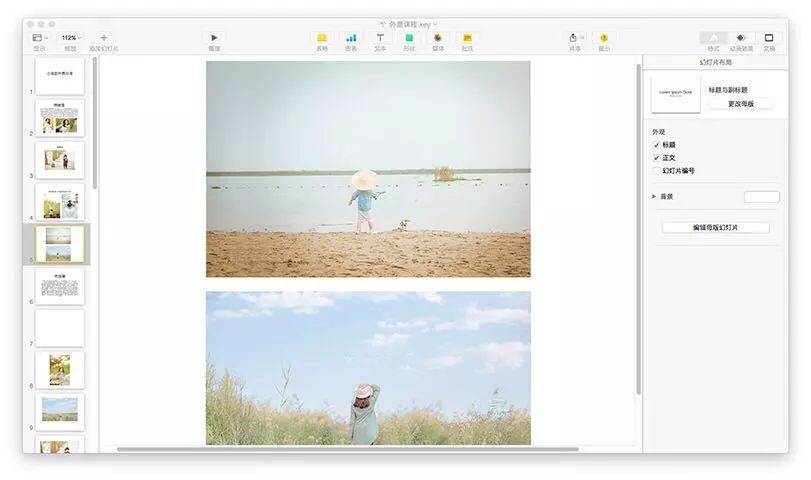Click the media (媒体) toolbar icon
The height and width of the screenshot is (480, 811).
pos(438,38)
